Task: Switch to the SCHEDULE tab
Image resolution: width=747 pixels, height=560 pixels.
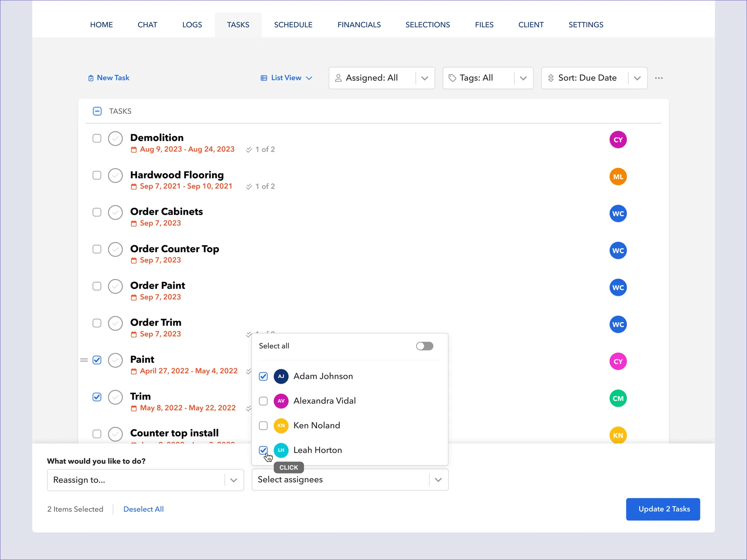Action: click(x=293, y=25)
